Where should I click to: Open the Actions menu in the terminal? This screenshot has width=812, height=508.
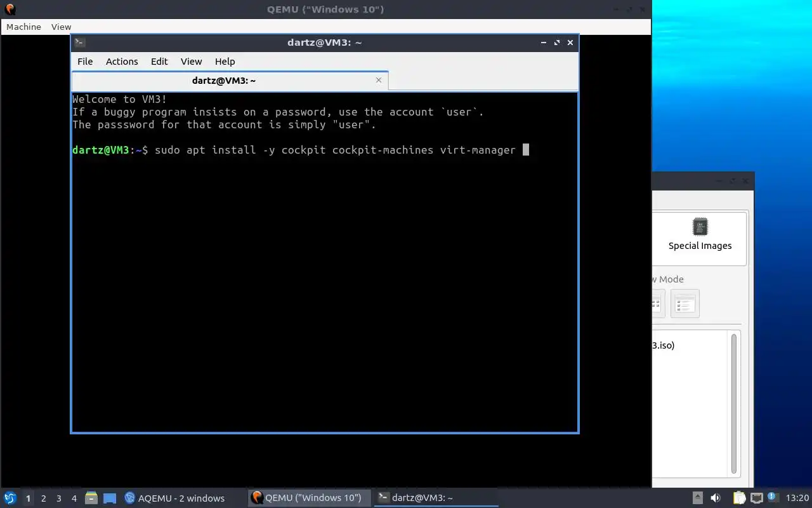[122, 62]
